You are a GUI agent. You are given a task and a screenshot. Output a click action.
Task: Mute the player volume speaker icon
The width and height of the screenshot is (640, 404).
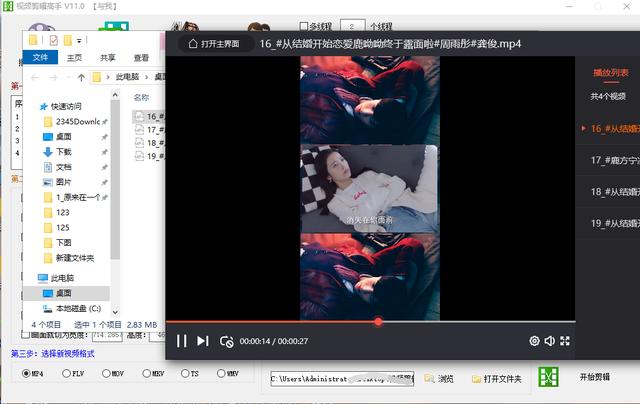[x=550, y=341]
